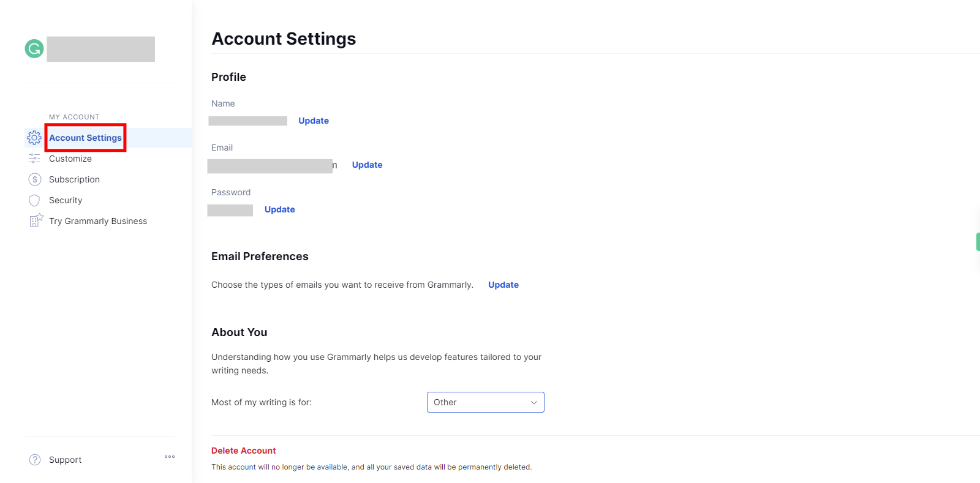Image resolution: width=980 pixels, height=483 pixels.
Task: Click the 'Choose the types of emails' text
Action: coord(342,285)
